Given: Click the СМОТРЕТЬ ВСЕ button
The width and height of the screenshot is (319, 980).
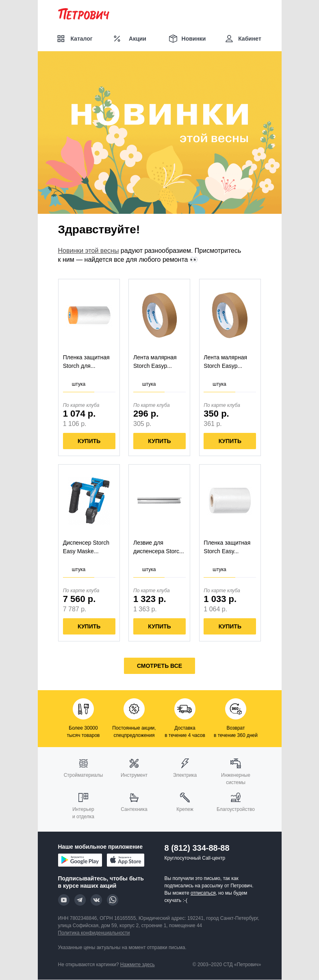Looking at the screenshot, I should point(159,666).
